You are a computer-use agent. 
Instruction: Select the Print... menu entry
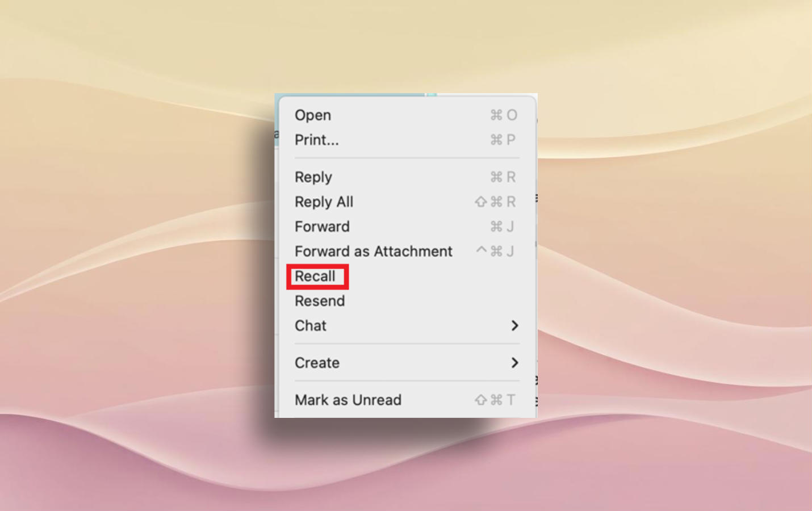(407, 140)
